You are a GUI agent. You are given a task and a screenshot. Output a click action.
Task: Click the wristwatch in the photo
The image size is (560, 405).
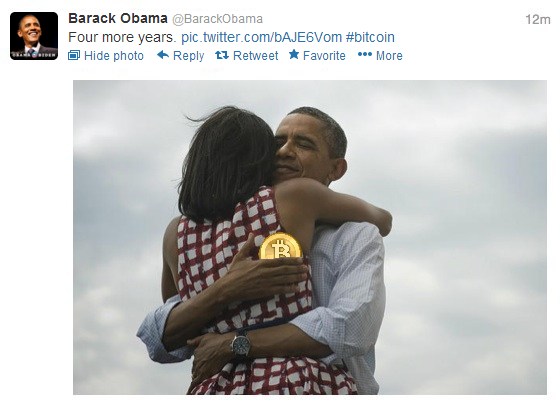(241, 345)
